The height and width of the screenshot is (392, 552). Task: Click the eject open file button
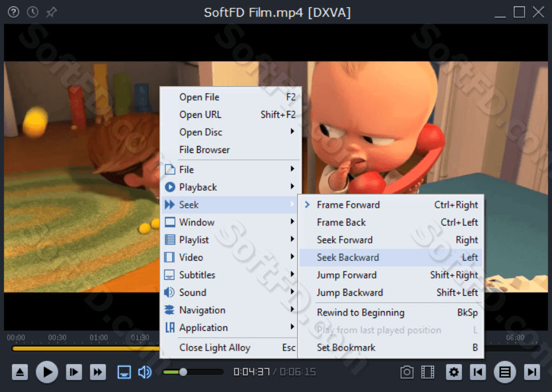tap(20, 372)
